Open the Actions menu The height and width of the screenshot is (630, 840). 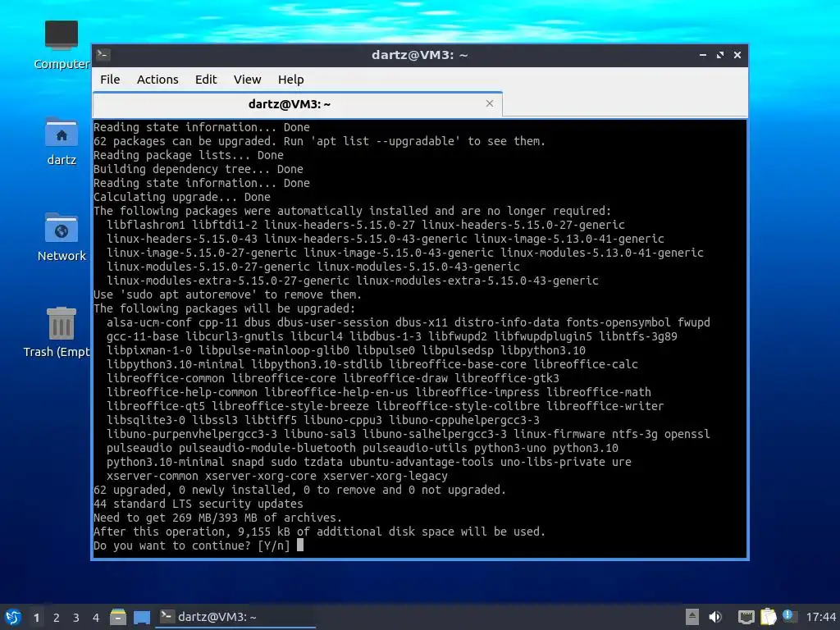tap(157, 80)
